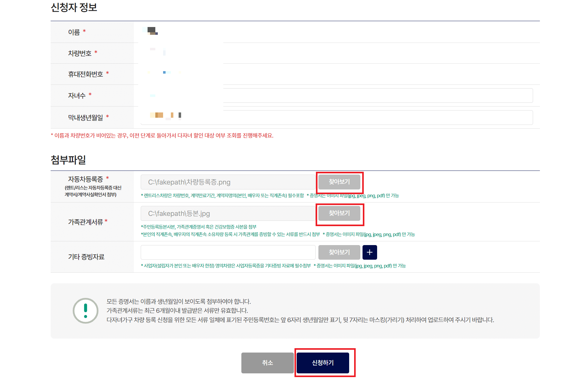The width and height of the screenshot is (584, 392).
Task: Click the notice line about 주민등록번호 masking
Action: (x=300, y=320)
